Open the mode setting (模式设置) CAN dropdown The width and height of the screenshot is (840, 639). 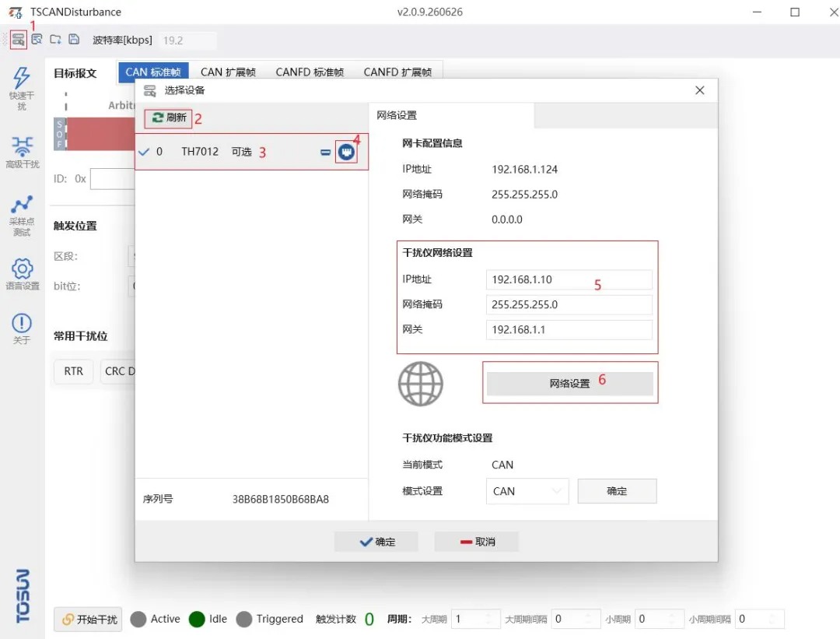tap(527, 491)
